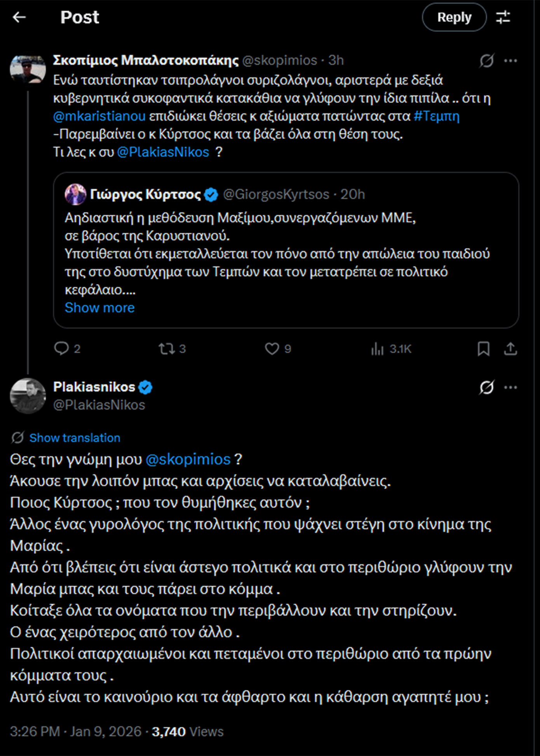The image size is (540, 756).
Task: Open the @skopimios mention in reply
Action: pyautogui.click(x=188, y=459)
